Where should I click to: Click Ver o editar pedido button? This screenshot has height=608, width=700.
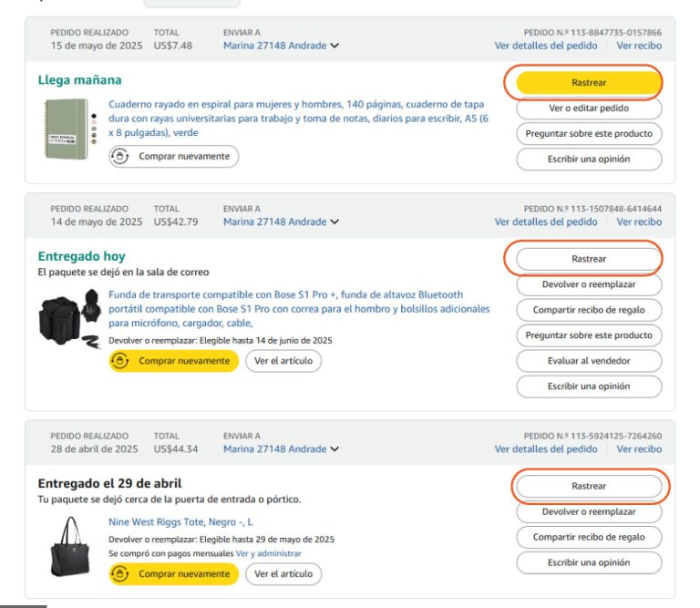589,108
